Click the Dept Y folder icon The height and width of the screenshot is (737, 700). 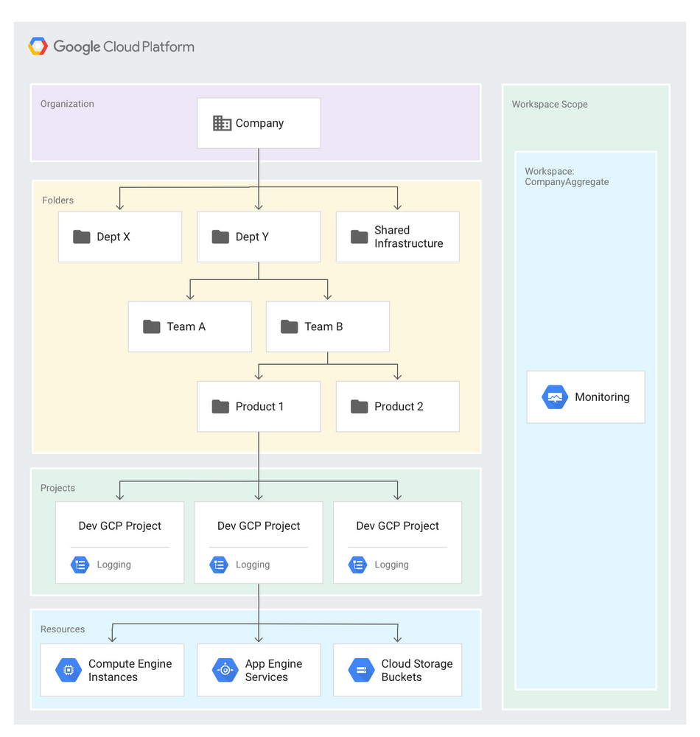point(220,237)
